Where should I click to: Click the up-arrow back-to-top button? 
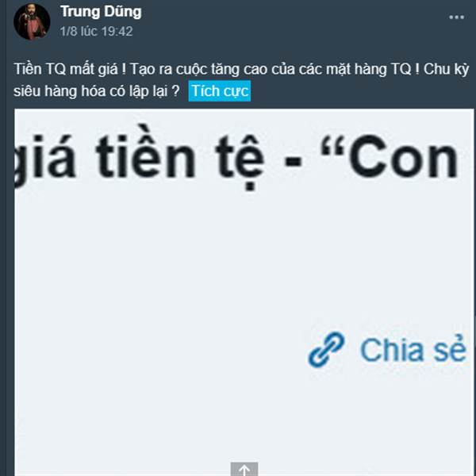pos(244,469)
